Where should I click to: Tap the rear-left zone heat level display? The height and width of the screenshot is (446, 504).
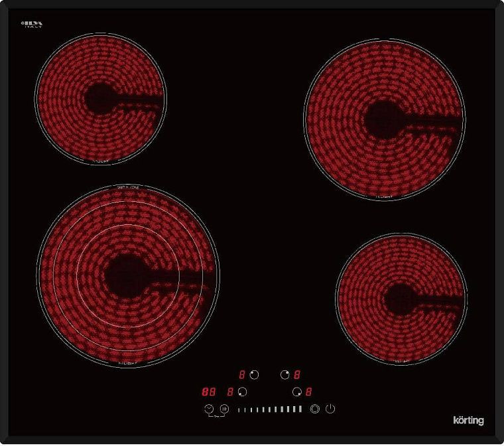(242, 374)
